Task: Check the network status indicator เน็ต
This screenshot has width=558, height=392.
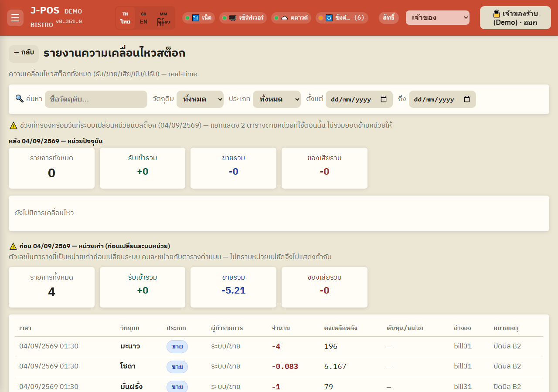Action: click(198, 18)
